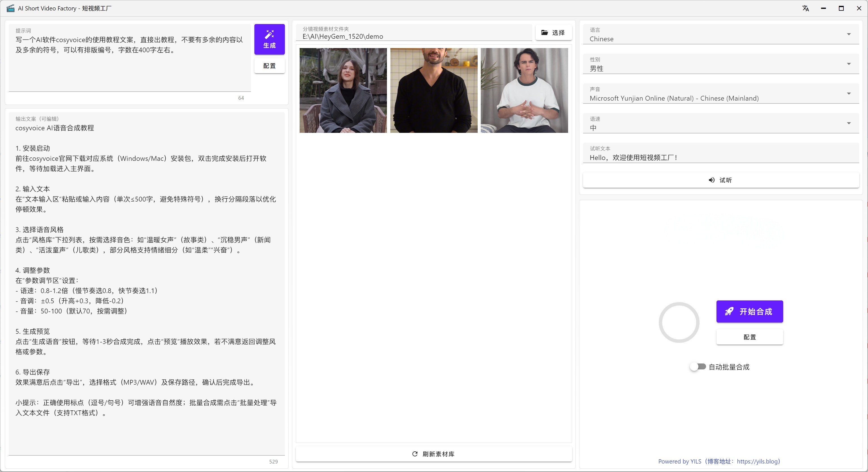Click into the 试听文本 text field
Viewport: 868px width, 472px height.
click(720, 157)
